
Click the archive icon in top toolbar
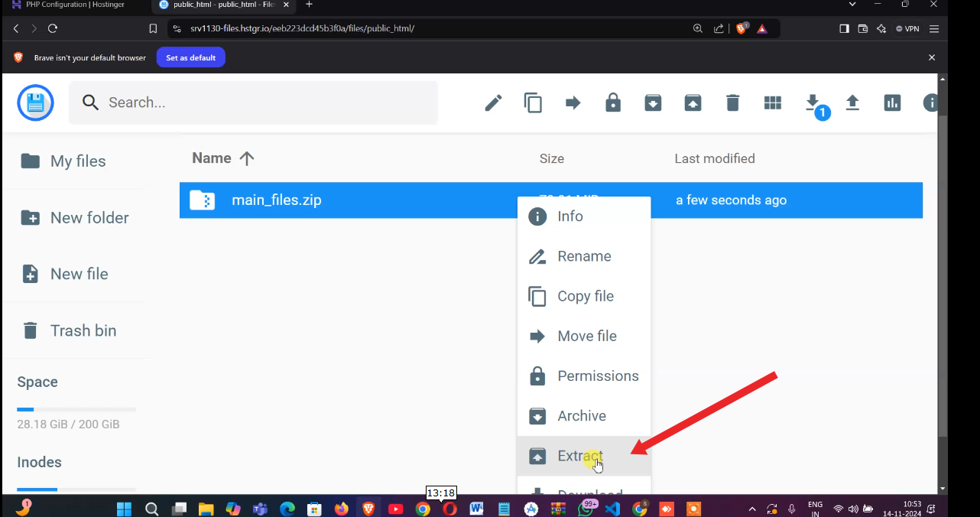tap(653, 102)
